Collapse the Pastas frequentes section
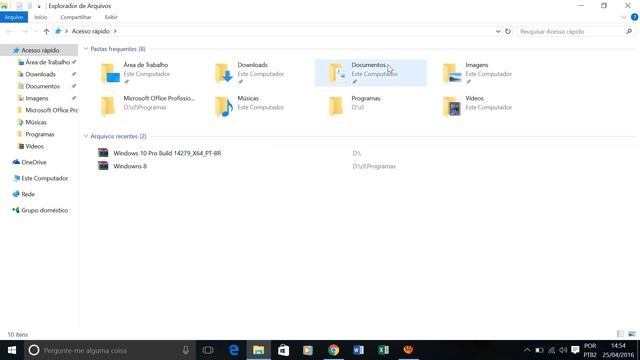640x360 pixels. pos(86,49)
